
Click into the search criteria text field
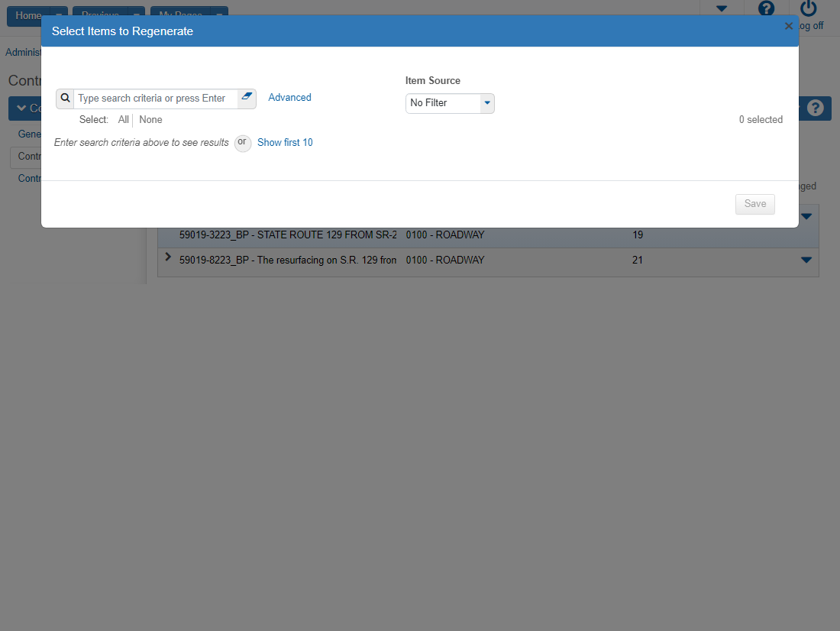pyautogui.click(x=156, y=99)
